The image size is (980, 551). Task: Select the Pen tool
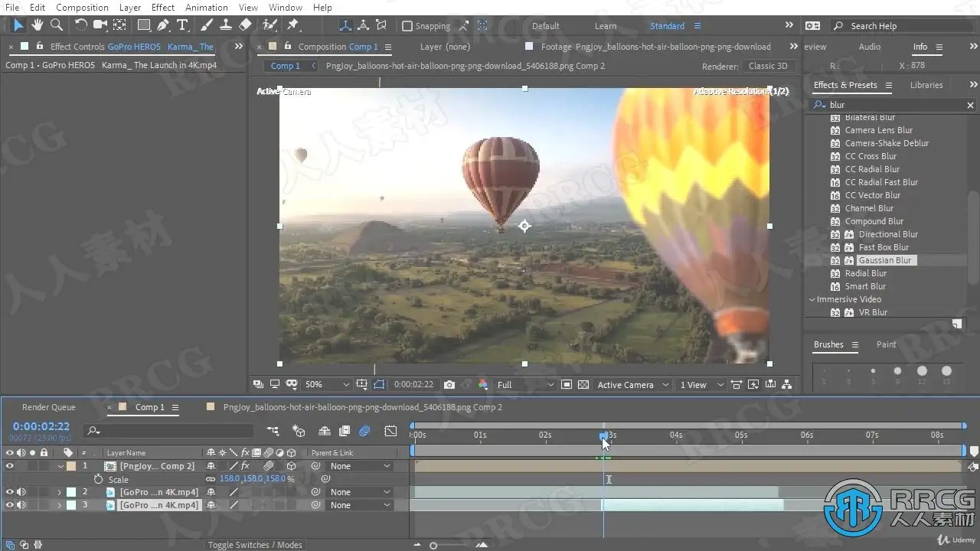click(x=163, y=25)
